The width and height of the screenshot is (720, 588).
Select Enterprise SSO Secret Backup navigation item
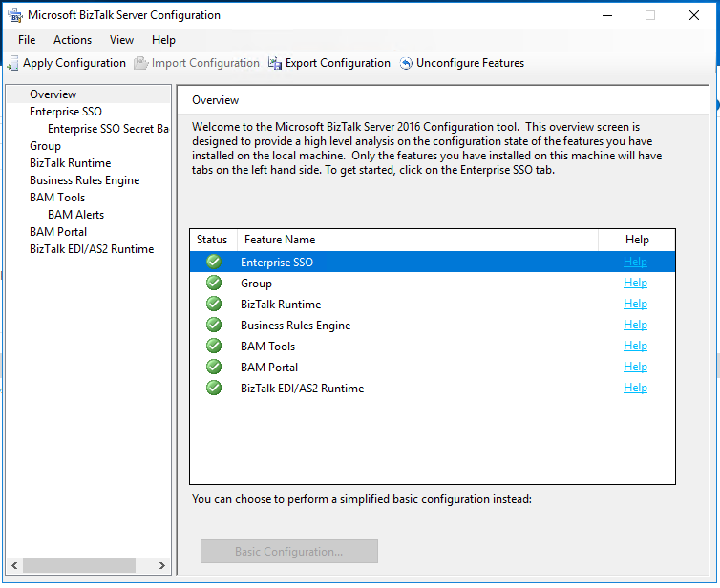click(x=108, y=129)
